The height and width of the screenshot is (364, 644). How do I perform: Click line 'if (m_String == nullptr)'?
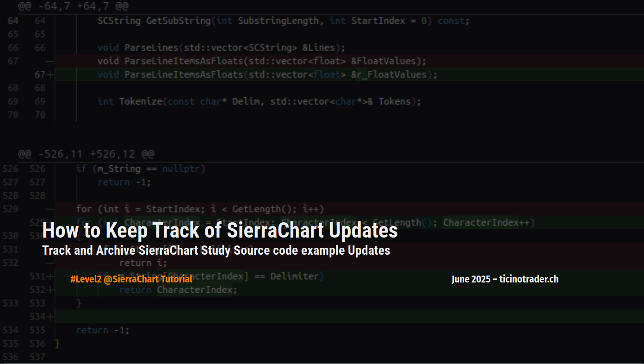[x=141, y=169]
